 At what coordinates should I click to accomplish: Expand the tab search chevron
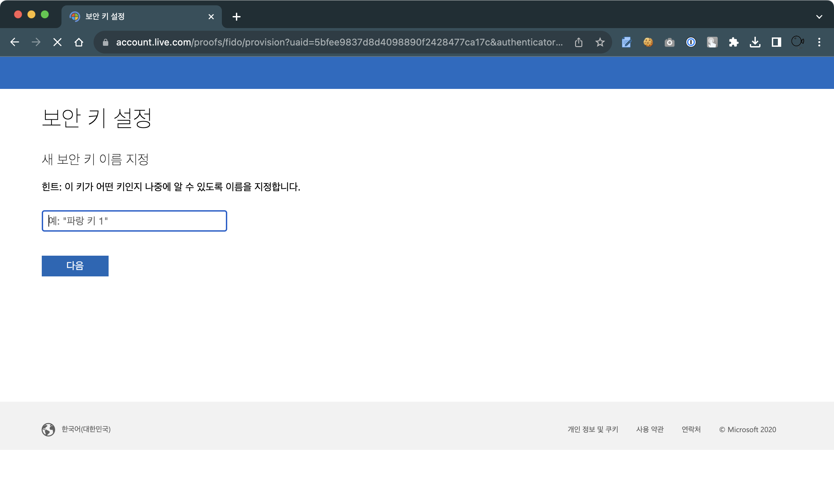click(x=819, y=16)
